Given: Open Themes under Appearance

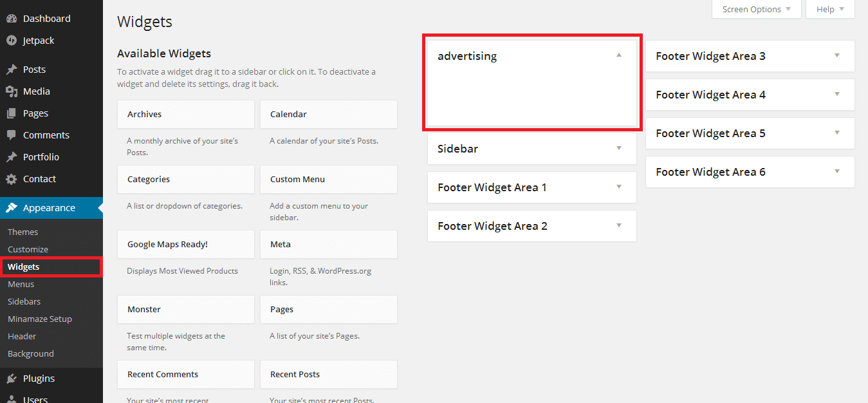Looking at the screenshot, I should coord(23,232).
